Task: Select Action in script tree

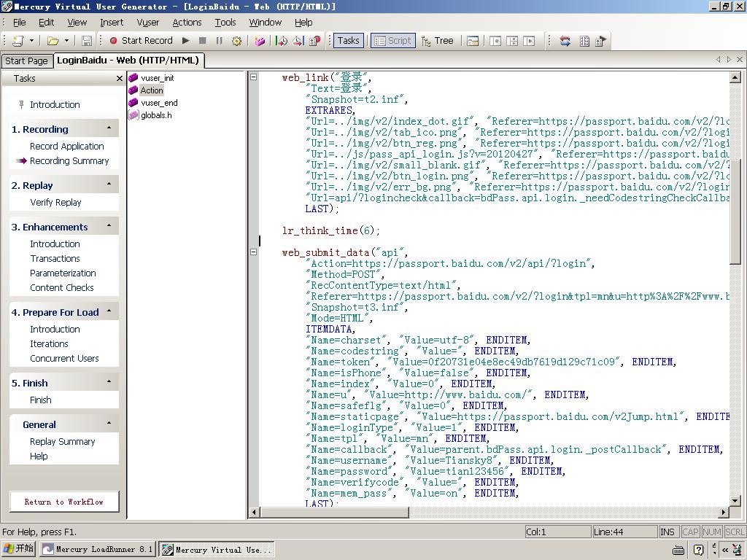Action: pos(152,90)
